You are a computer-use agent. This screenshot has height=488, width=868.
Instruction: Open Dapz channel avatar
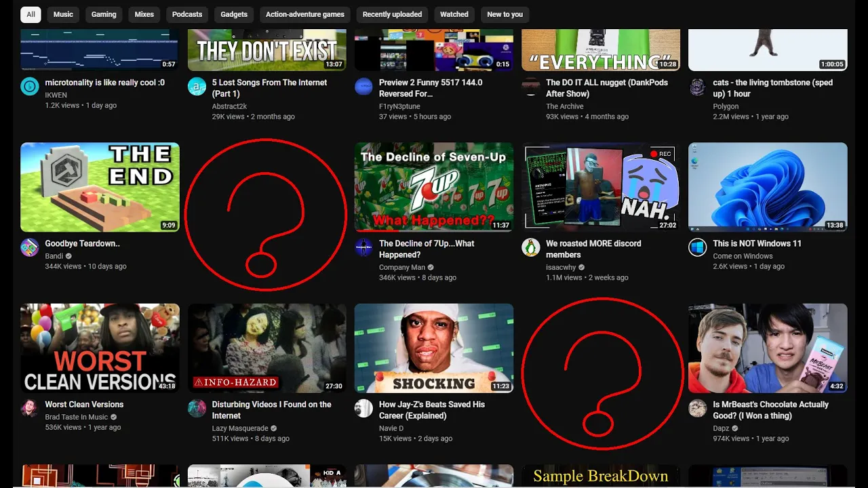698,408
